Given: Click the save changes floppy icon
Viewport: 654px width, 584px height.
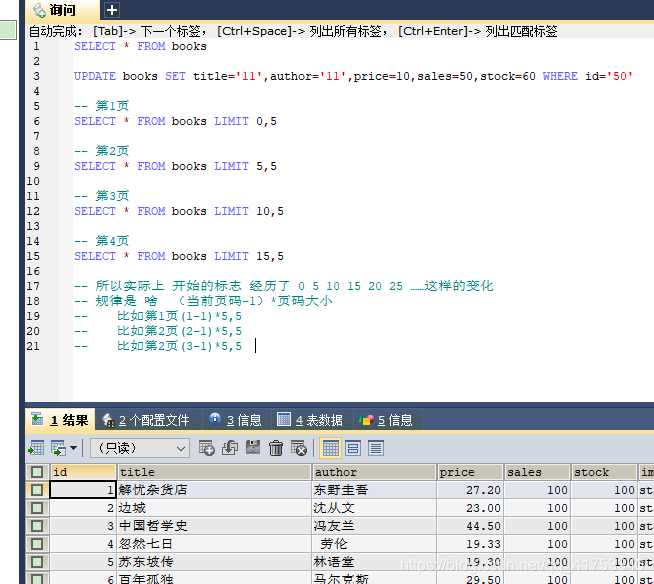Looking at the screenshot, I should click(253, 448).
